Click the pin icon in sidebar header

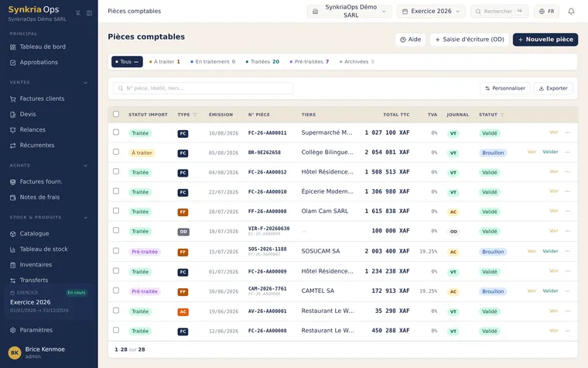tap(78, 12)
